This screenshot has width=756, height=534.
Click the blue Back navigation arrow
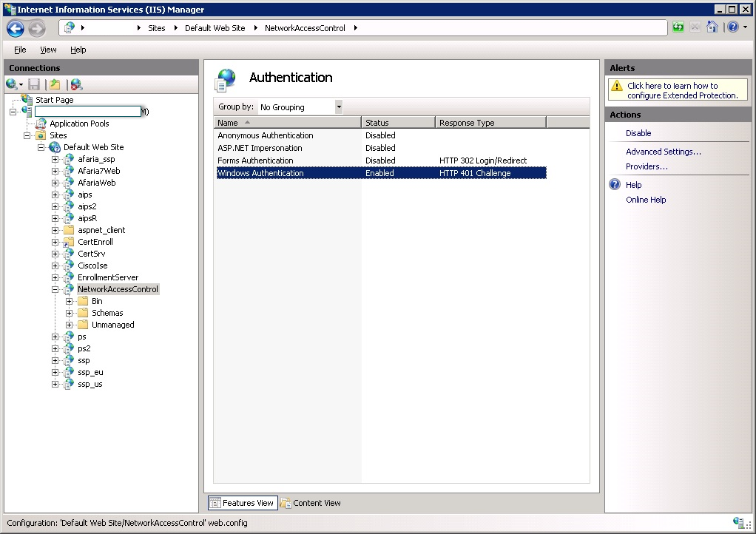pos(16,28)
